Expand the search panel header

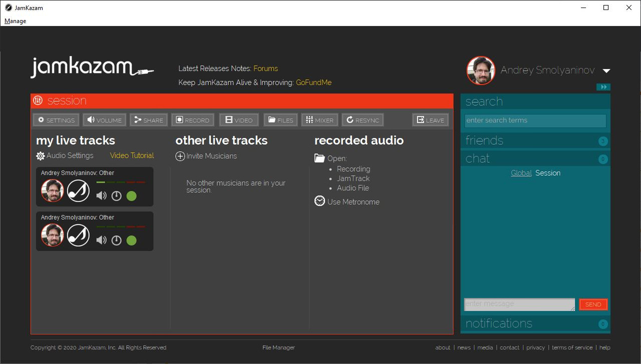(535, 102)
